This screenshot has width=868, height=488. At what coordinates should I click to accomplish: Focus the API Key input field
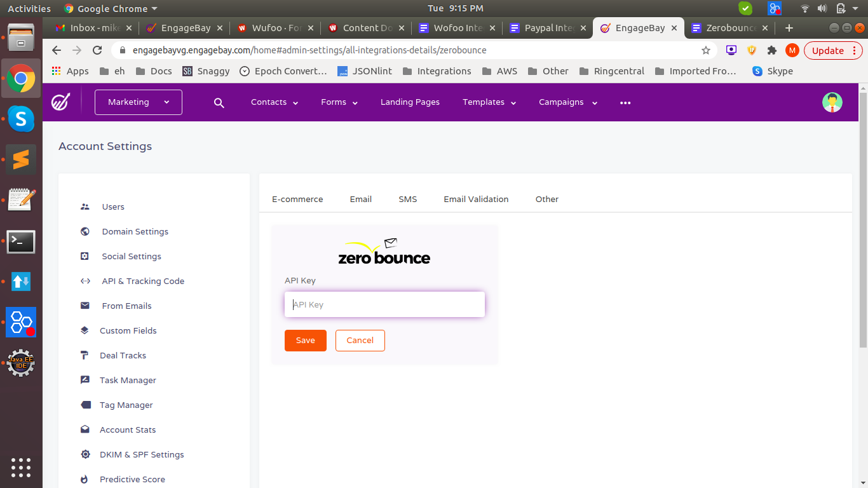coord(384,304)
